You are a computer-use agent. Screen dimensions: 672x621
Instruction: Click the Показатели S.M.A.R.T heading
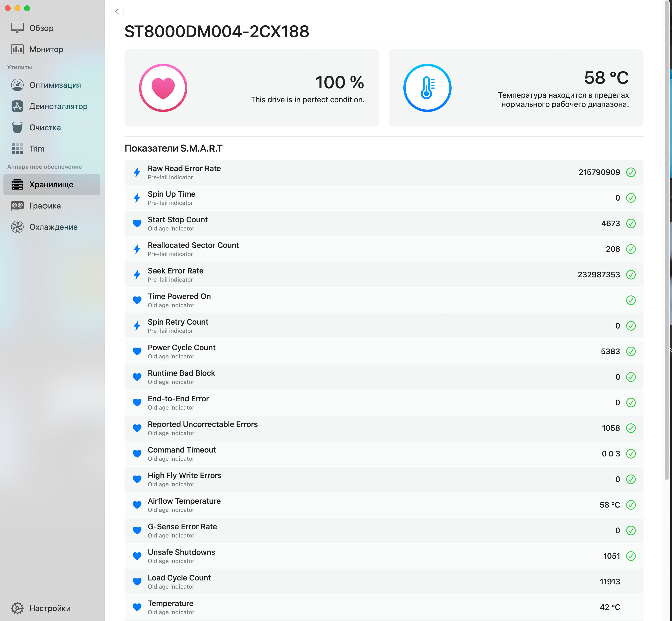173,148
